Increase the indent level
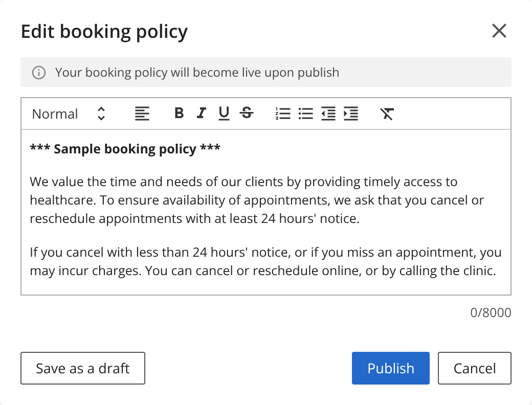532x405 pixels. (x=351, y=114)
